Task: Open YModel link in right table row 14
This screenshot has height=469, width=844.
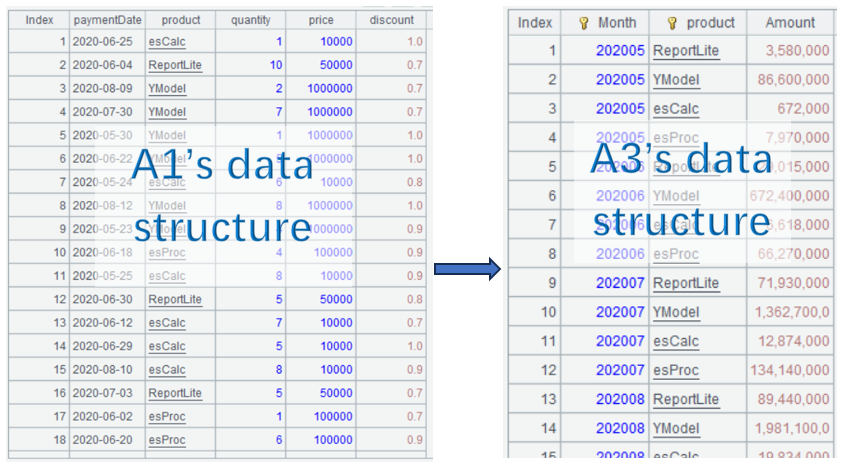Action: click(676, 428)
